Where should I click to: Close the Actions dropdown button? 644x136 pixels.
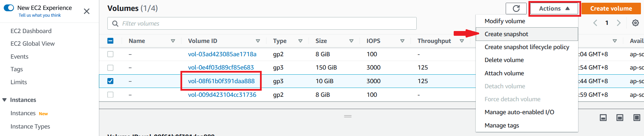[x=554, y=9]
